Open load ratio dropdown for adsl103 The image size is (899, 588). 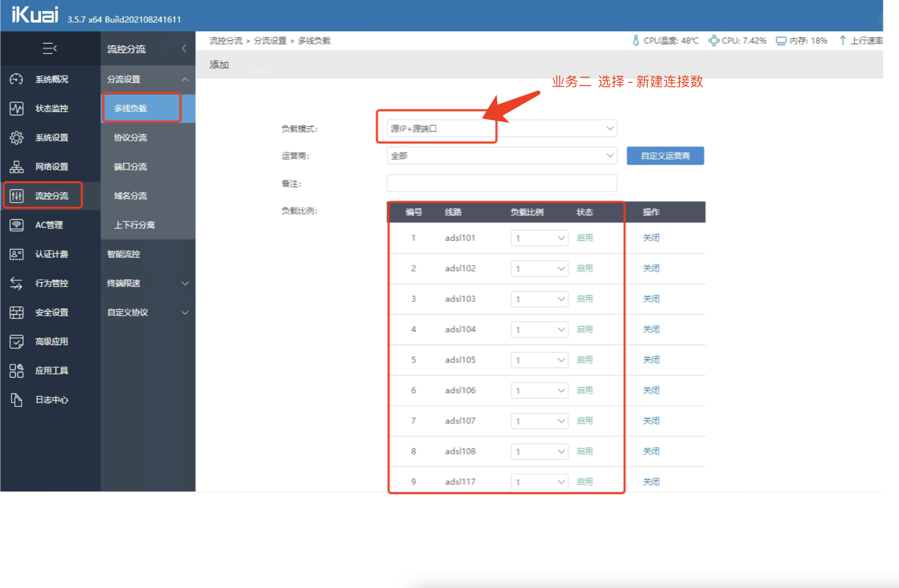(540, 299)
